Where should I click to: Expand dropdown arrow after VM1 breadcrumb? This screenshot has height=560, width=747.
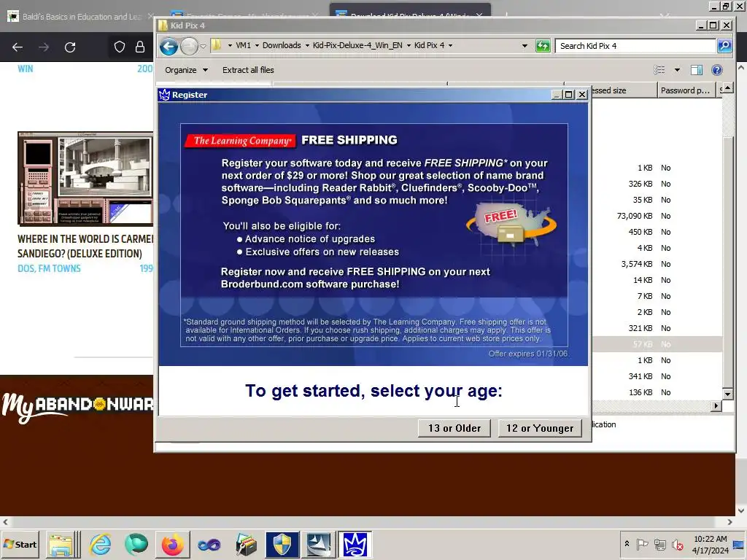257,46
